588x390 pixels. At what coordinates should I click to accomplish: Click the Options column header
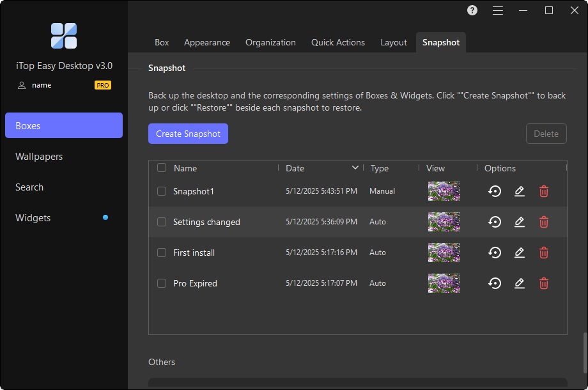(x=500, y=168)
